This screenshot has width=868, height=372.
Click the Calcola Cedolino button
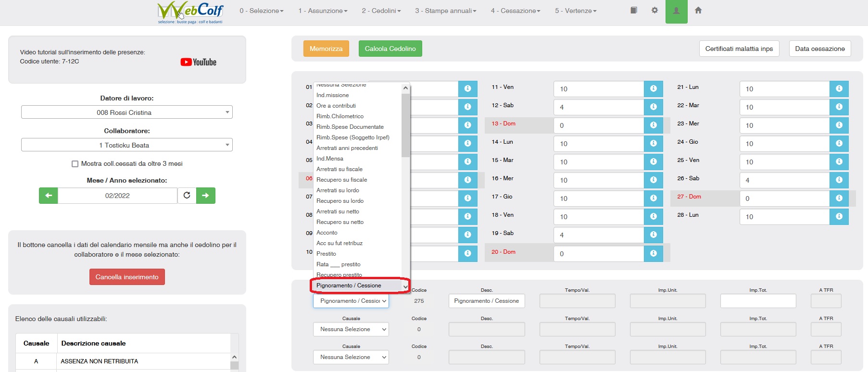pyautogui.click(x=390, y=49)
